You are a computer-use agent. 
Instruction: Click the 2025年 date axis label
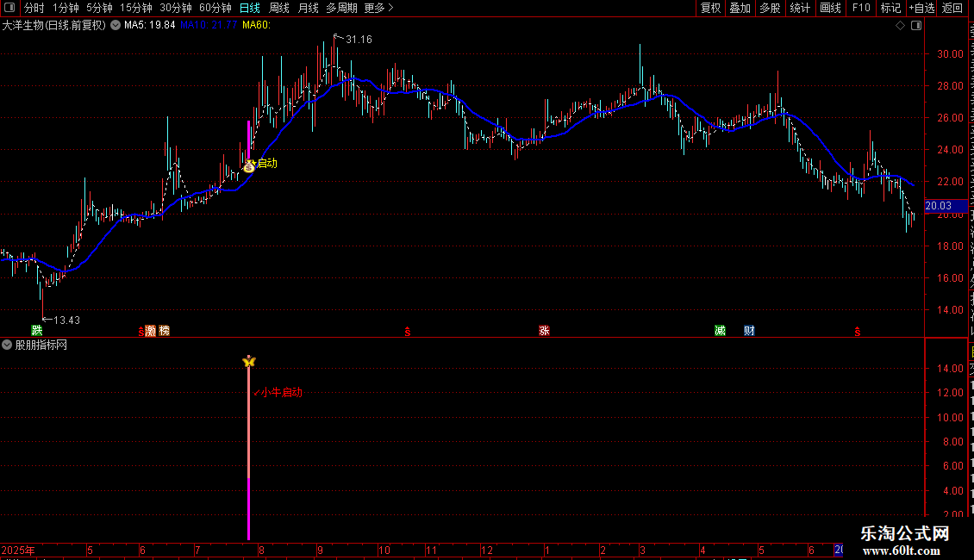(x=18, y=550)
